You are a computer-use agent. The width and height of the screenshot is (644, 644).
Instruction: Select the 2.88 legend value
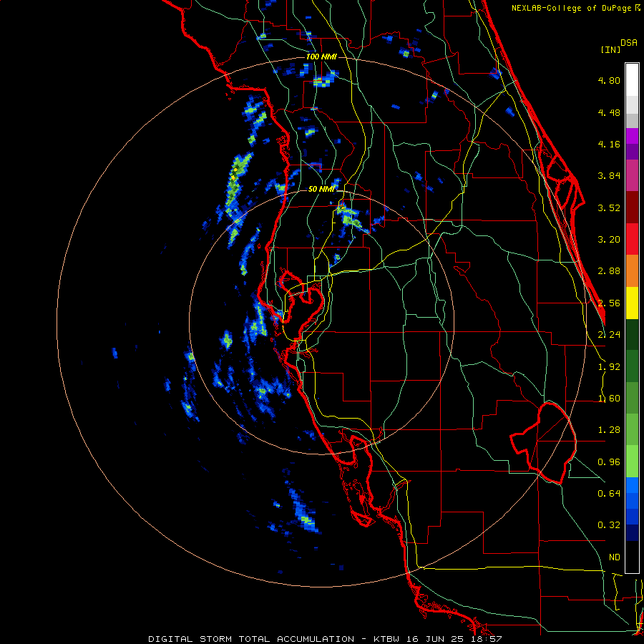click(609, 271)
